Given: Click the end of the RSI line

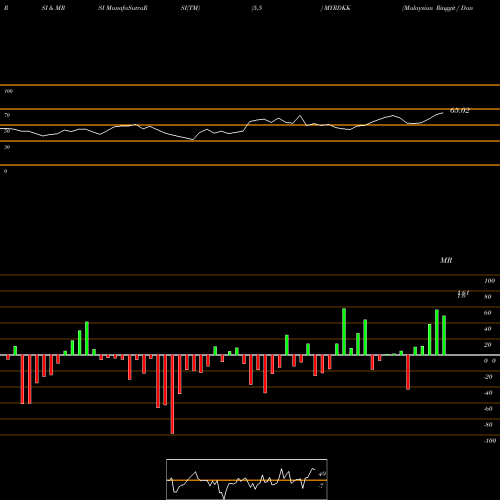Looking at the screenshot, I should tap(443, 113).
